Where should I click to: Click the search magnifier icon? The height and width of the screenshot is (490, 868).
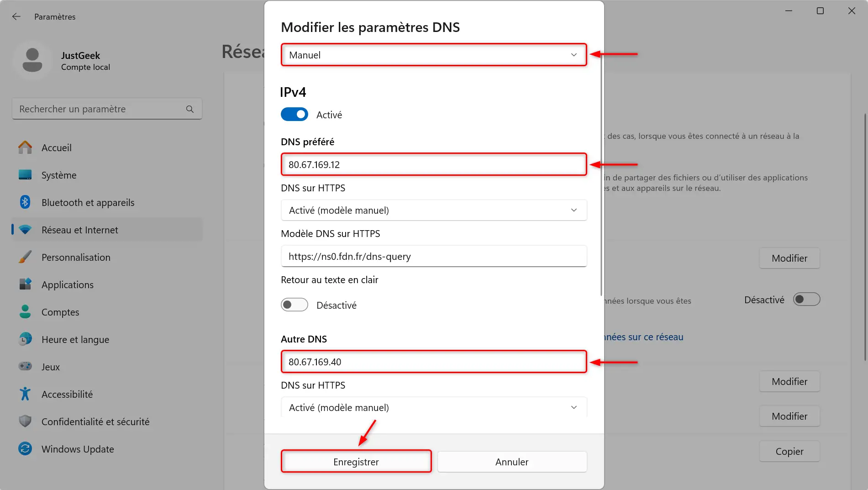[190, 109]
